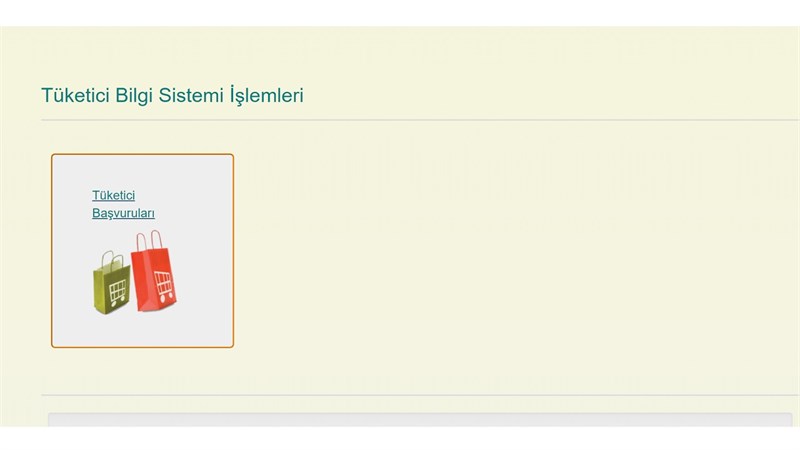Click the gray panel at page bottom
Screen dimensions: 800x450
(x=420, y=420)
